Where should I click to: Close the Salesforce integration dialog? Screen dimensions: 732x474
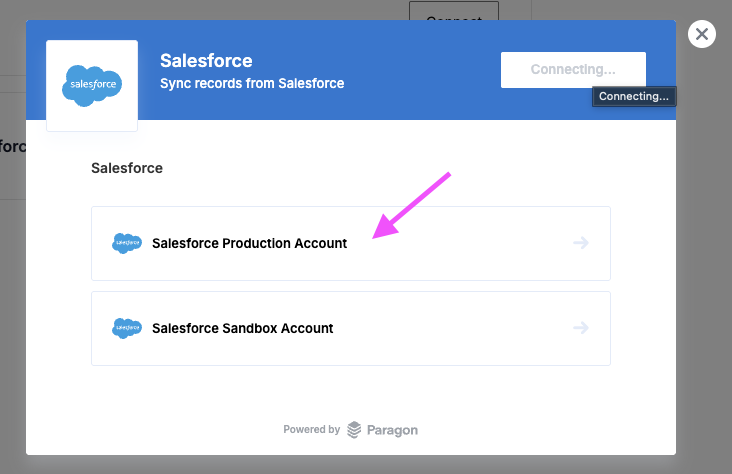pos(702,34)
